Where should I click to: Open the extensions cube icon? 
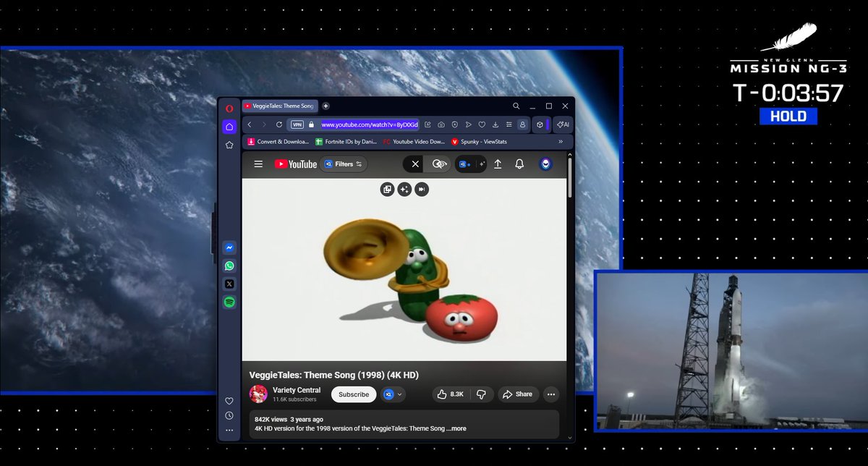540,124
